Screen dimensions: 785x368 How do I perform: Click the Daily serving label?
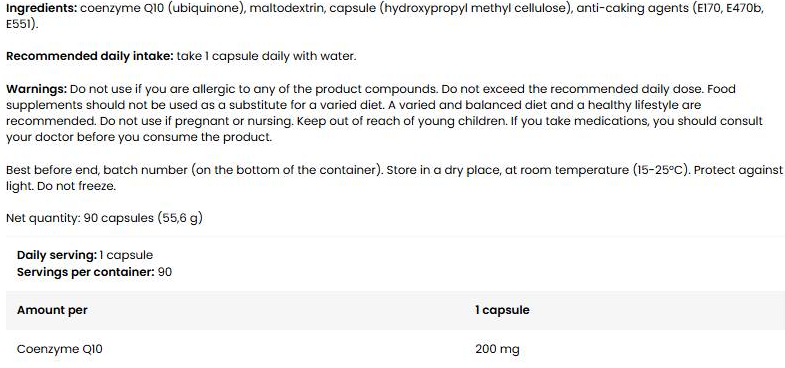pos(57,255)
